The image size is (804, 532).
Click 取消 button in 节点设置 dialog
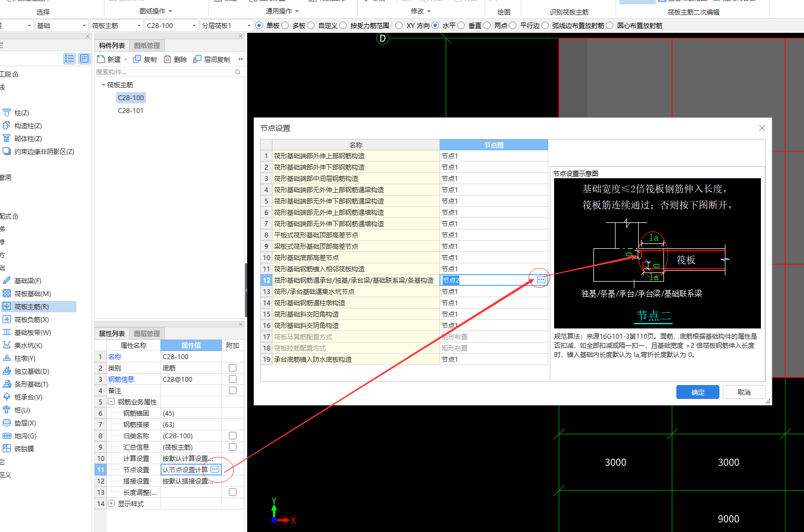(x=744, y=392)
